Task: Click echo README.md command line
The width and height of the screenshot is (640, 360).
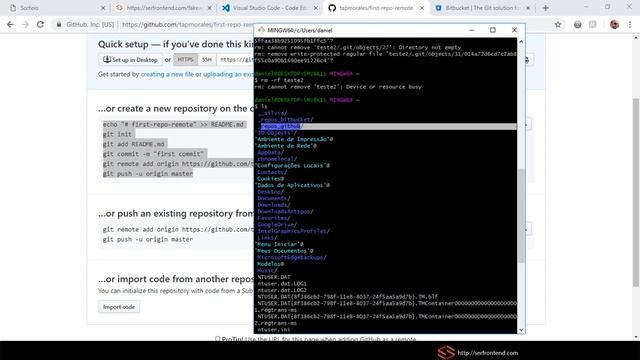Action: click(173, 124)
